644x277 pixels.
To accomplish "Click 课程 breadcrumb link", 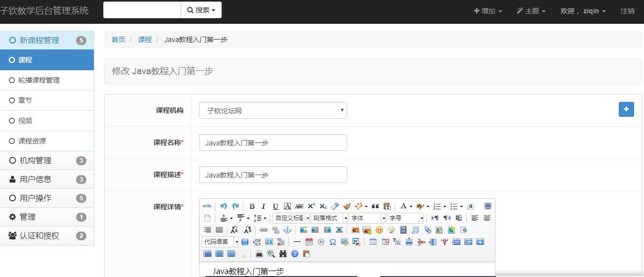I will [145, 40].
